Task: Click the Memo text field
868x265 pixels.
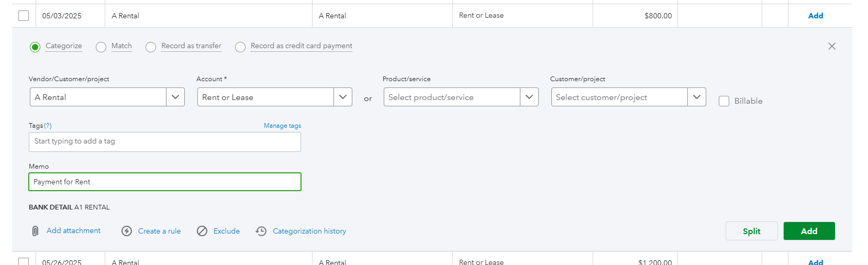Action: click(165, 182)
